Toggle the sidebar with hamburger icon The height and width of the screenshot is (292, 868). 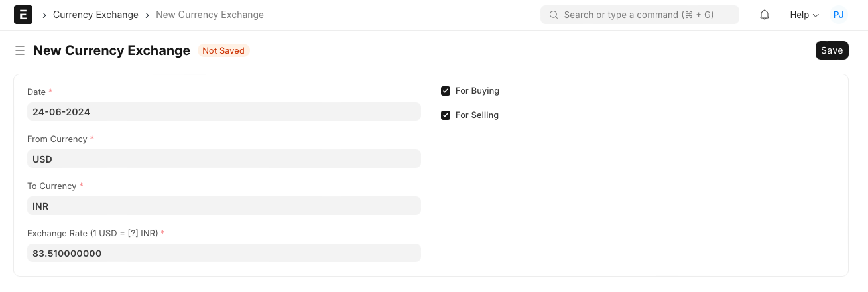(x=20, y=50)
